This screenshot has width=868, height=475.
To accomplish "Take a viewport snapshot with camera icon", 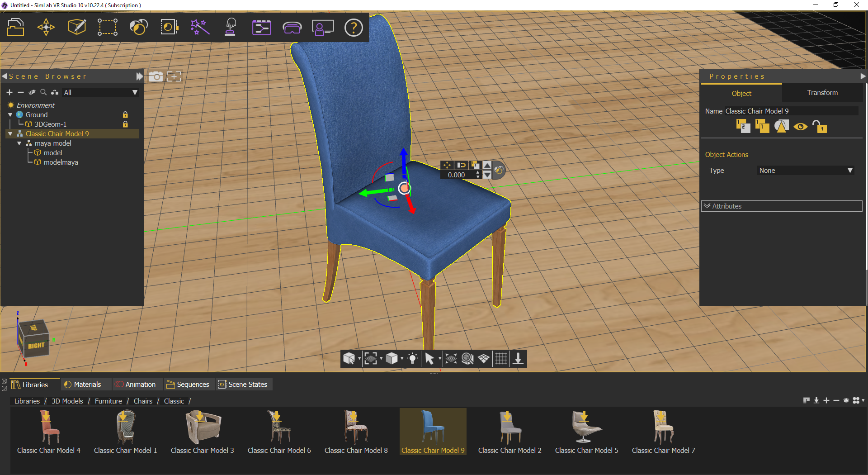I will click(156, 76).
